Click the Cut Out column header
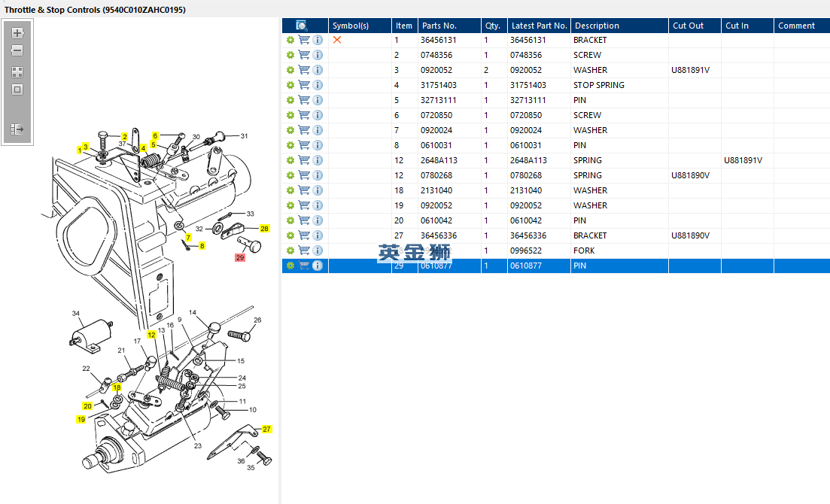830x504 pixels. pyautogui.click(x=689, y=26)
